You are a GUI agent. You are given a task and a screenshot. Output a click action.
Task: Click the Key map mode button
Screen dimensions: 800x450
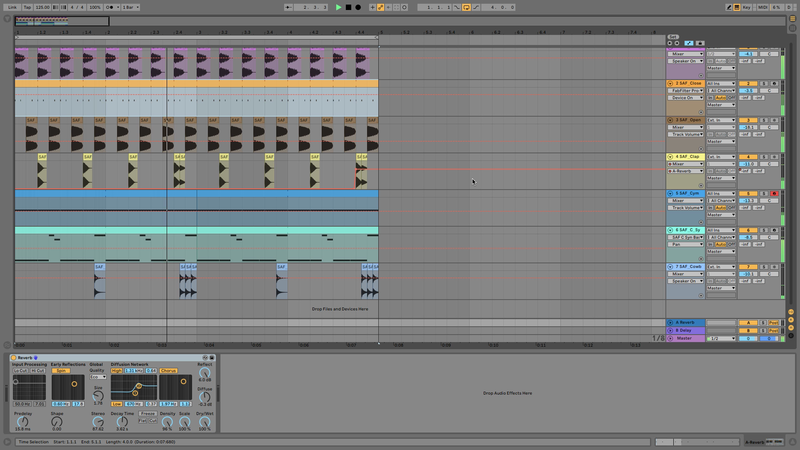[x=747, y=7]
